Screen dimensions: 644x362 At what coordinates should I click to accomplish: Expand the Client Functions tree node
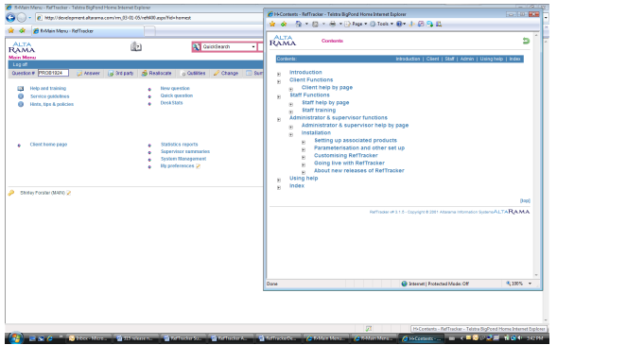click(x=279, y=81)
